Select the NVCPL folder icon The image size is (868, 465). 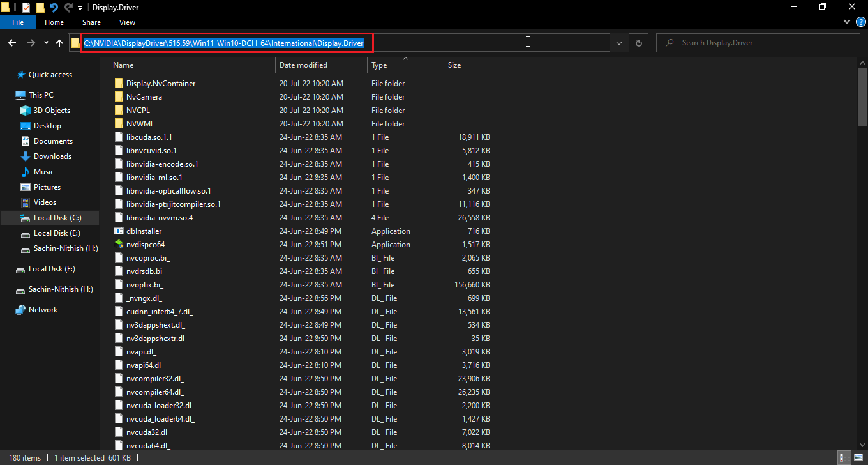119,111
